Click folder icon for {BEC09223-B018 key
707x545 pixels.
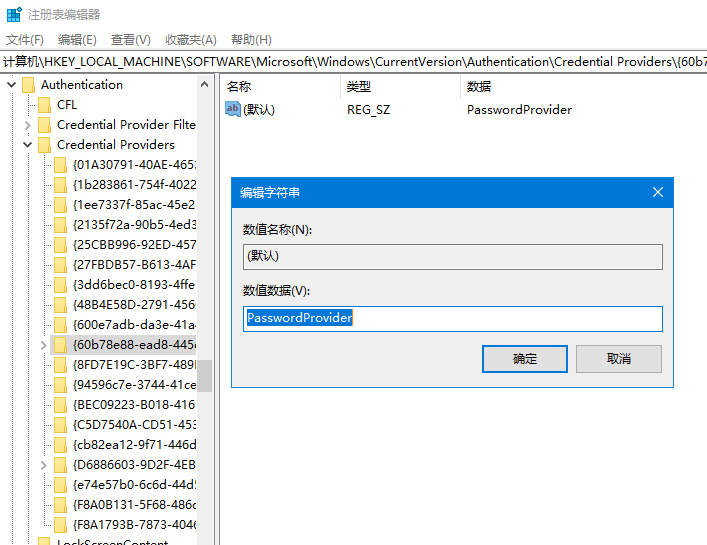coord(60,405)
